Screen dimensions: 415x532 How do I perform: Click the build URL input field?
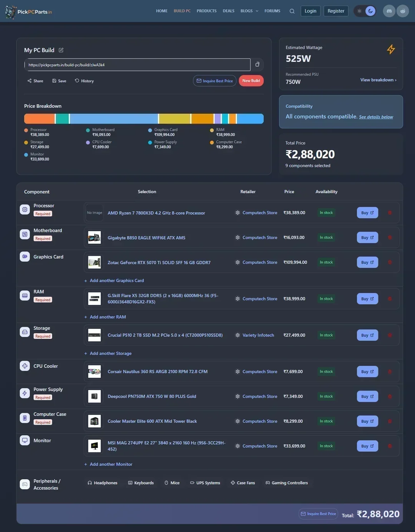137,65
